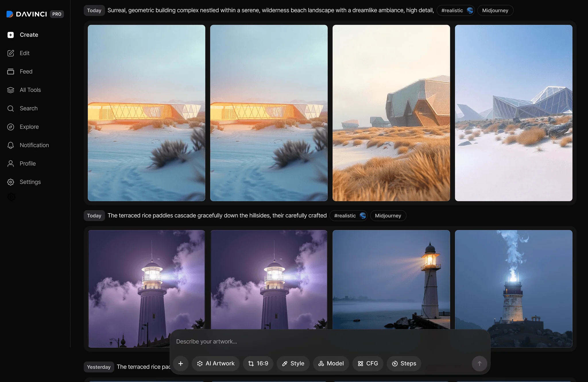Click the Notification bell icon

[11, 145]
